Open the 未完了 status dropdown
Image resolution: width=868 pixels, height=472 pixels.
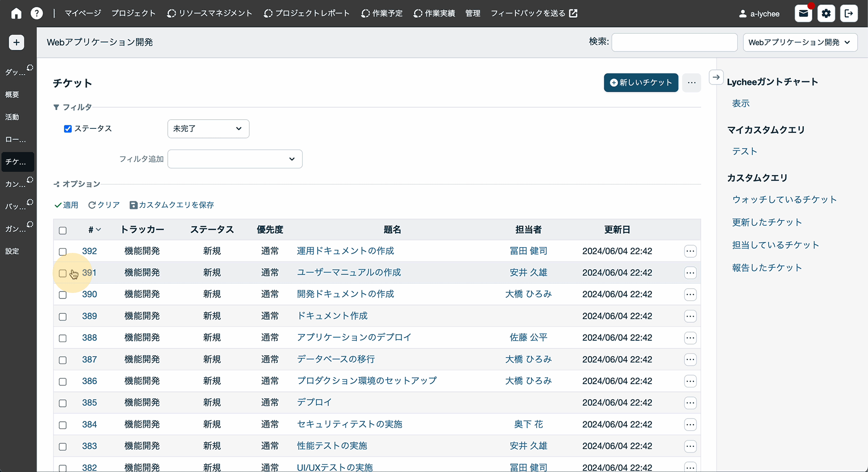click(x=208, y=129)
